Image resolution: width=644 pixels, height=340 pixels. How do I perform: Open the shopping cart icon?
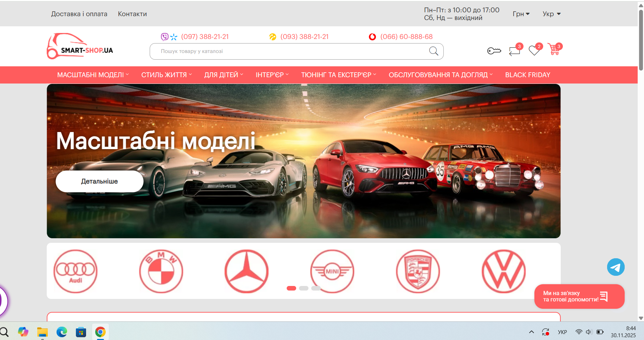[x=554, y=50]
